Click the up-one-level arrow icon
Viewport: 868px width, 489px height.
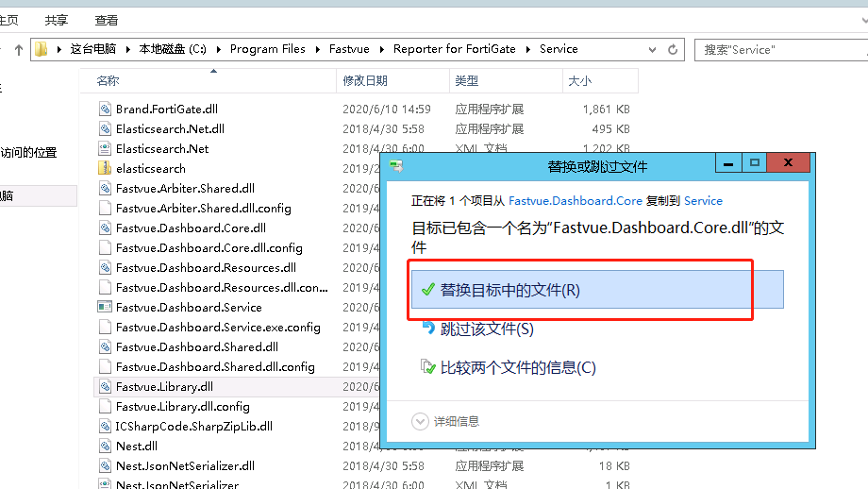point(19,50)
